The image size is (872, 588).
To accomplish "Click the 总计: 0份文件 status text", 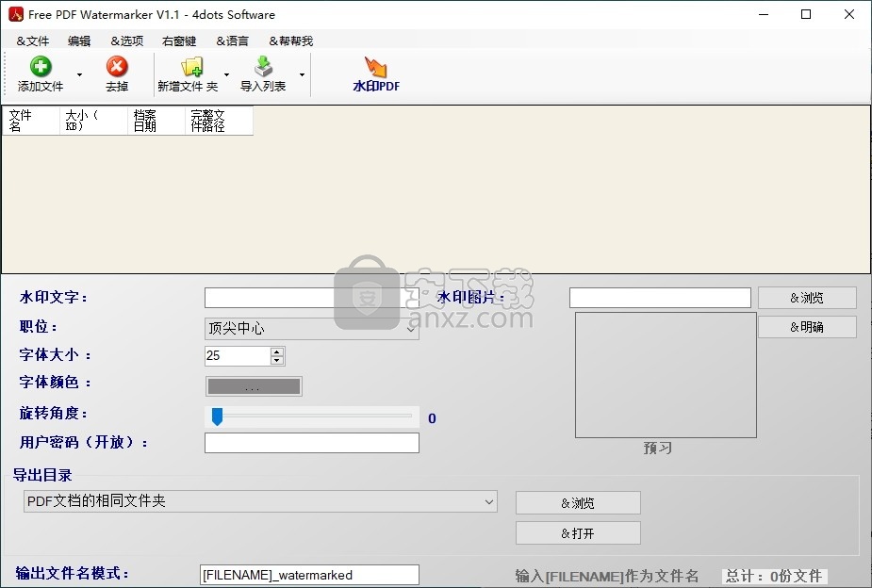I will click(774, 577).
